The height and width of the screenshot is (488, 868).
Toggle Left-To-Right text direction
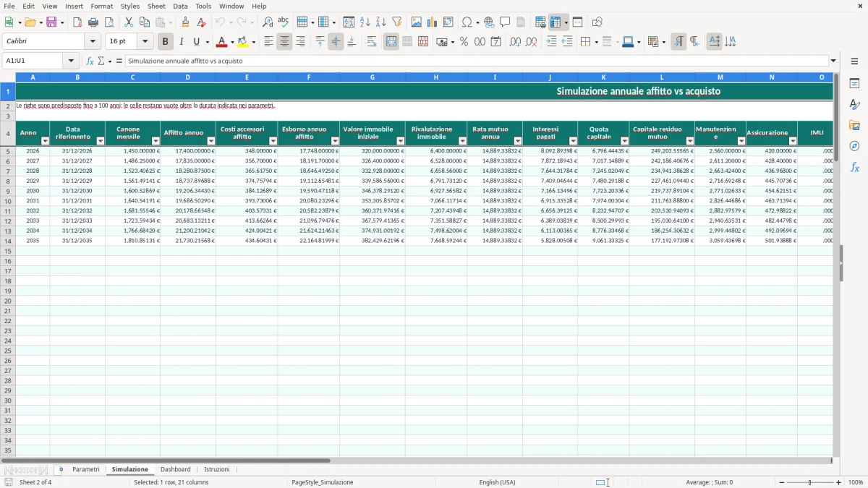click(678, 42)
